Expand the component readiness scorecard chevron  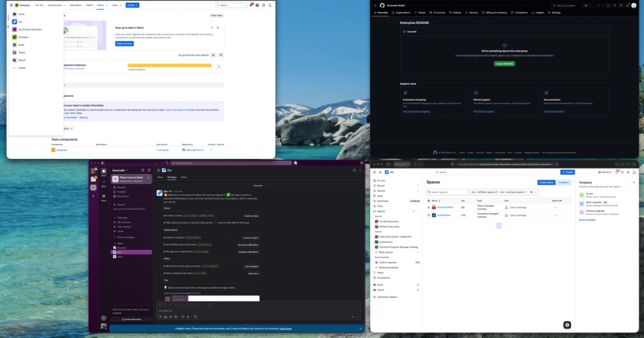pyautogui.click(x=219, y=67)
